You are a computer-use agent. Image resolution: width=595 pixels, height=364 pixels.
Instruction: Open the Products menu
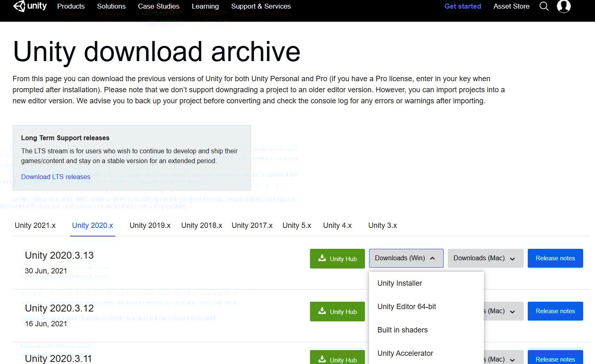point(71,6)
